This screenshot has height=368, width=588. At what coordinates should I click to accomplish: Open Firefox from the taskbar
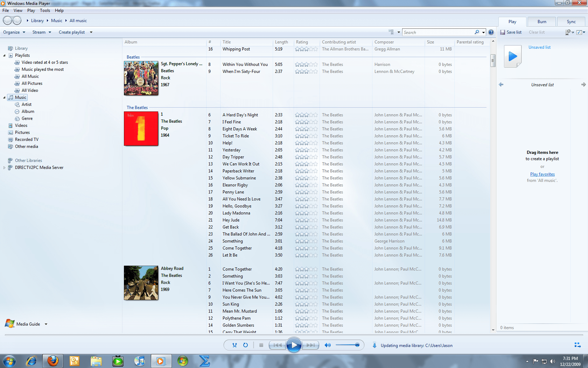(x=53, y=361)
